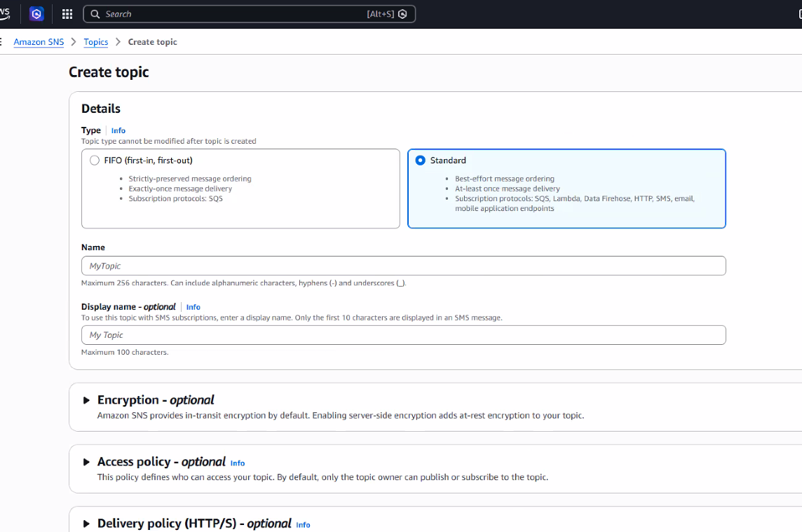The image size is (802, 532).
Task: Click the blue hexagon console shortcut icon
Action: coord(36,14)
